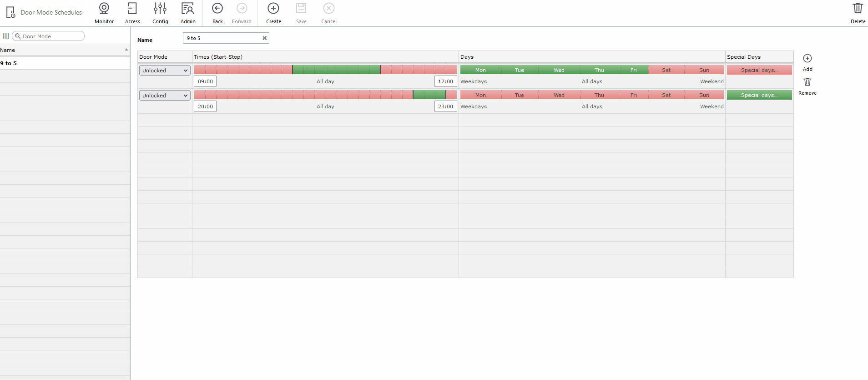Click the Times (Start-Stop) column header

point(325,57)
